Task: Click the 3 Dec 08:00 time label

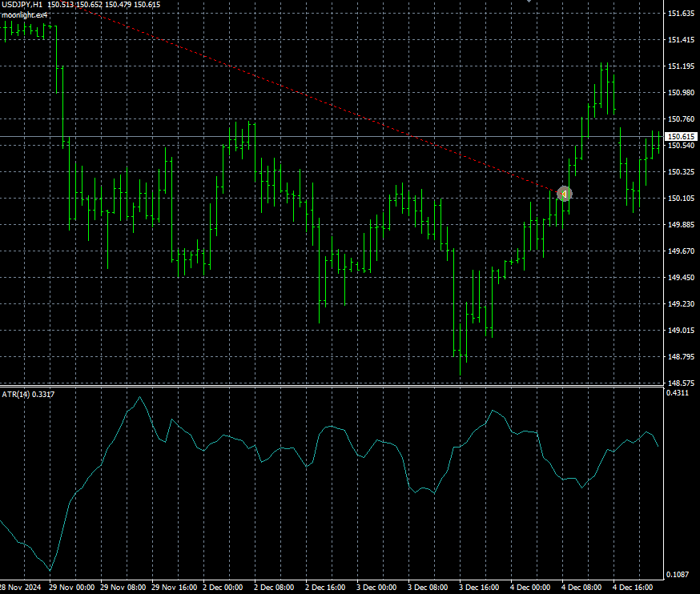Action: 428,588
